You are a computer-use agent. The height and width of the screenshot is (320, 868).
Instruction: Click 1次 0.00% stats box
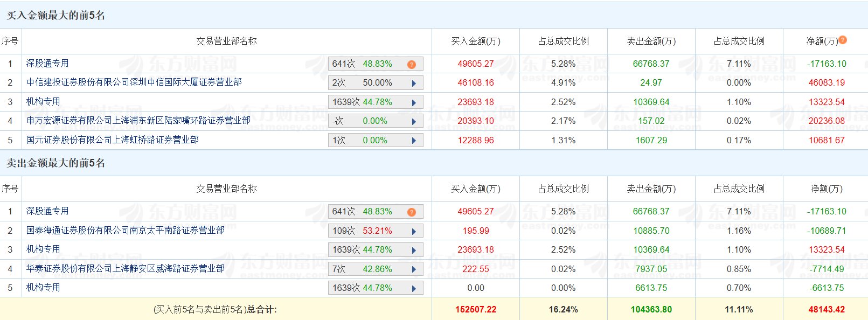point(376,140)
